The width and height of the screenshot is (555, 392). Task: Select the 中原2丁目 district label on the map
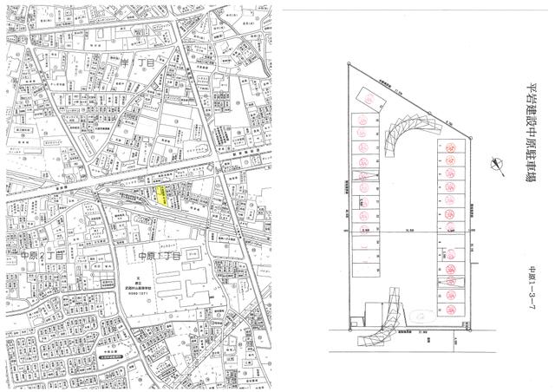[x=42, y=255]
